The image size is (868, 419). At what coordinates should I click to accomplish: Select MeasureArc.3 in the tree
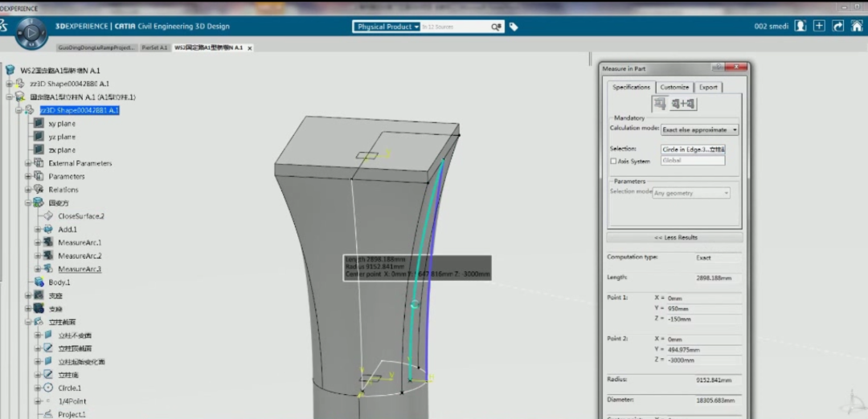tap(80, 269)
